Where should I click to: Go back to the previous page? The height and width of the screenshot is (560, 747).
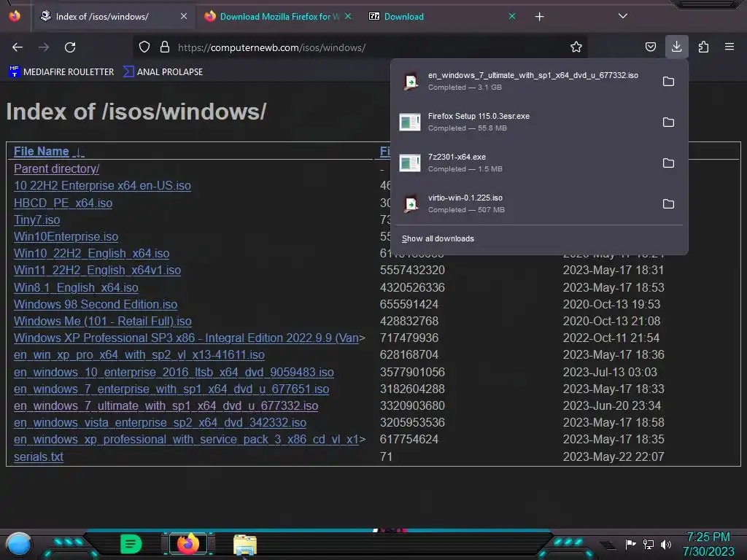click(x=18, y=47)
